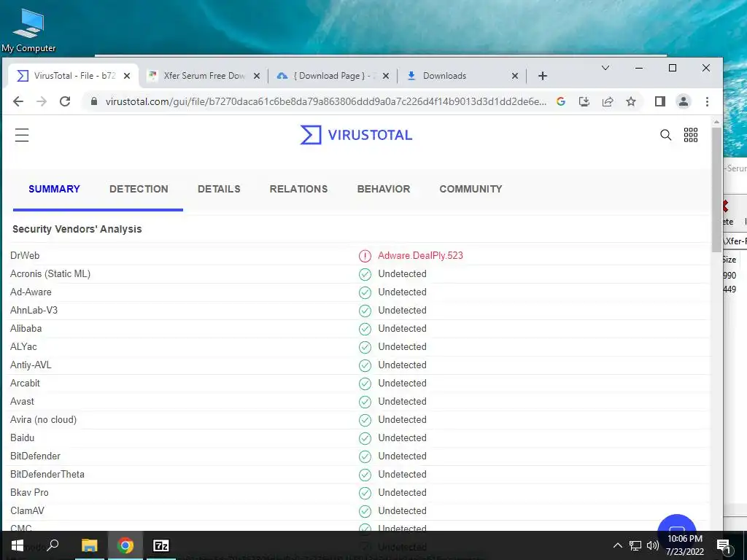Select the Bkav Pro vendor name
The image size is (747, 560).
tap(29, 492)
